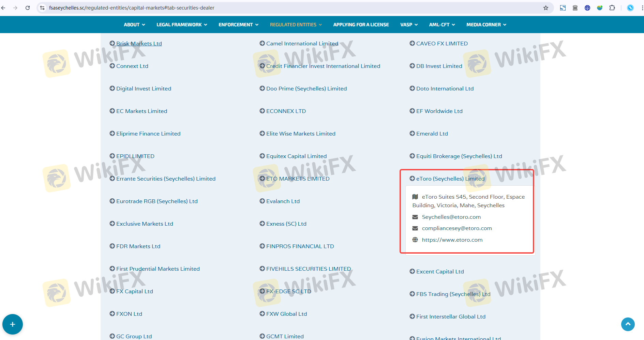Image resolution: width=644 pixels, height=340 pixels.
Task: Open EF Worldwide Ltd entry
Action: pyautogui.click(x=439, y=111)
